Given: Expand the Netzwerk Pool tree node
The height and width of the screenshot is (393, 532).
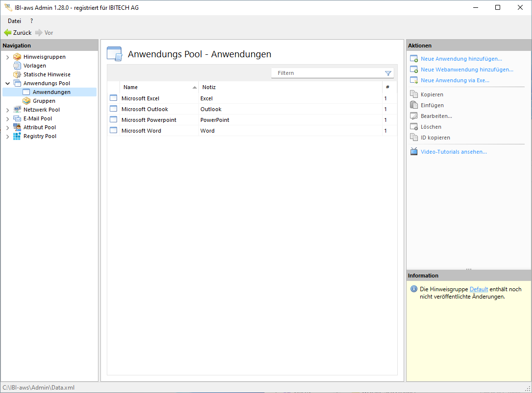Looking at the screenshot, I should pos(7,110).
